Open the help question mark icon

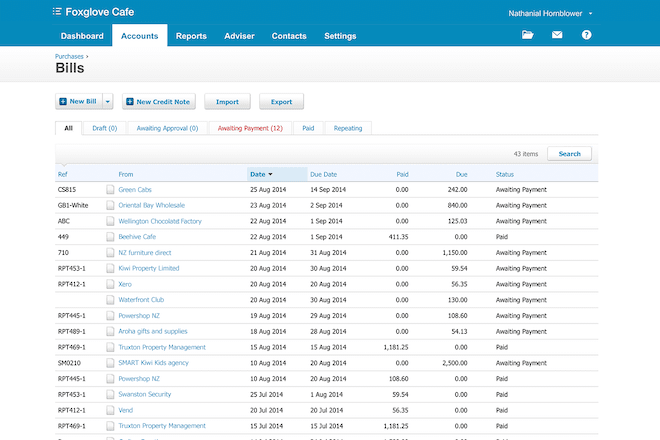click(x=586, y=35)
